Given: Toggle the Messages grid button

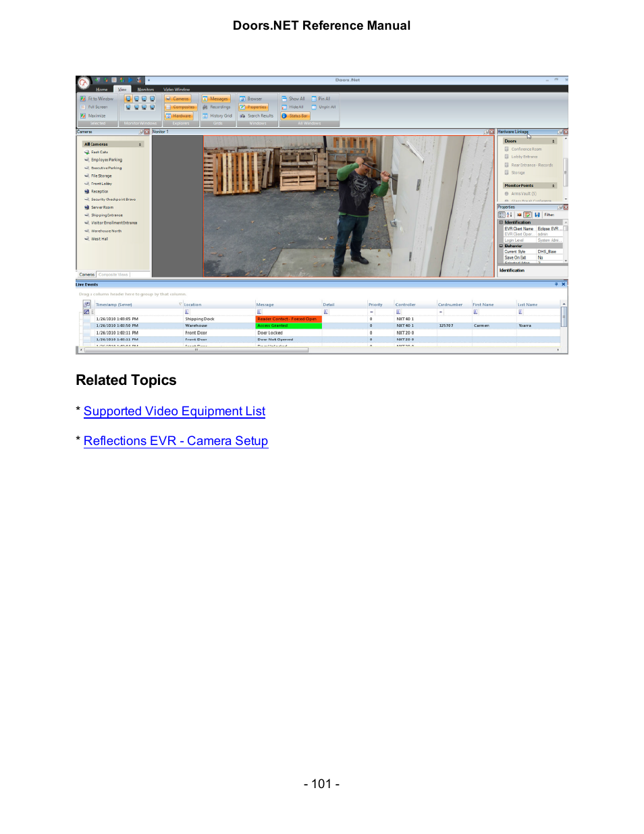Looking at the screenshot, I should pos(216,99).
